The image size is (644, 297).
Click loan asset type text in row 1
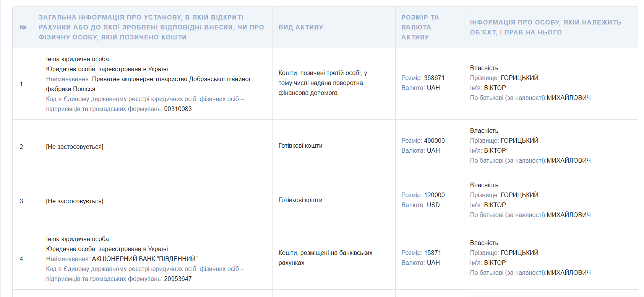pyautogui.click(x=323, y=83)
